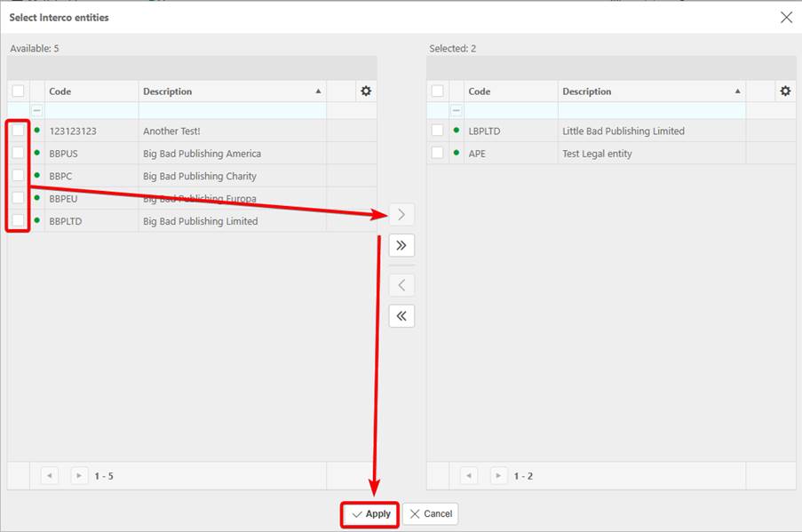
Task: Open filter operator in Available filter row
Action: 37,110
